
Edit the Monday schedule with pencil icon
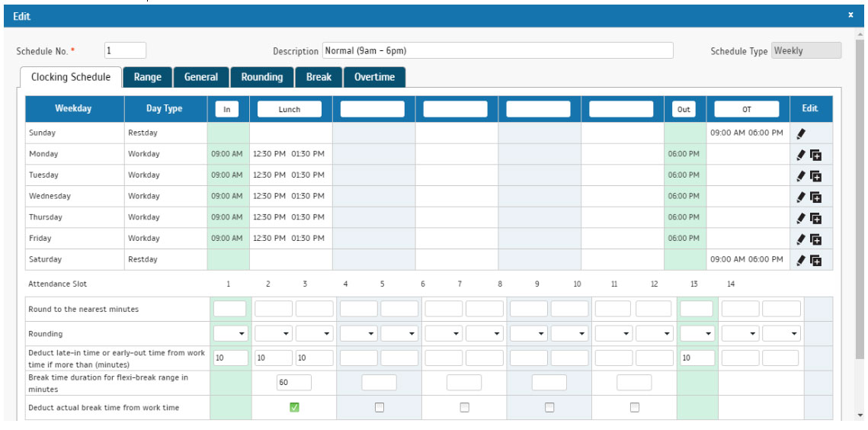(800, 156)
